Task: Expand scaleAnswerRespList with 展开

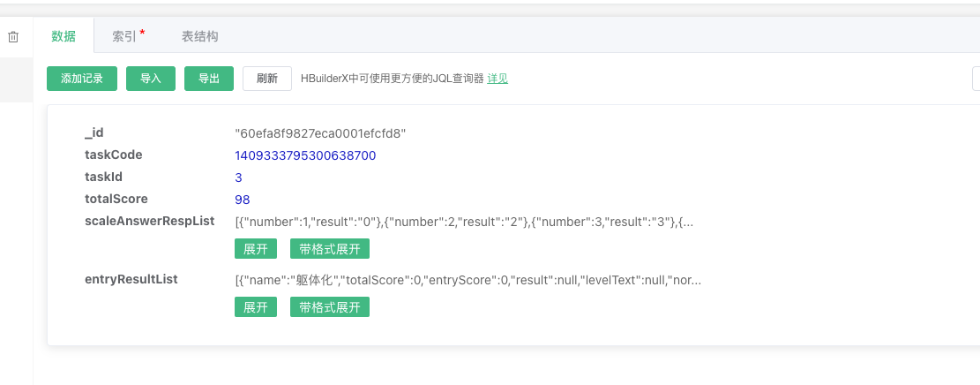Action: point(256,249)
